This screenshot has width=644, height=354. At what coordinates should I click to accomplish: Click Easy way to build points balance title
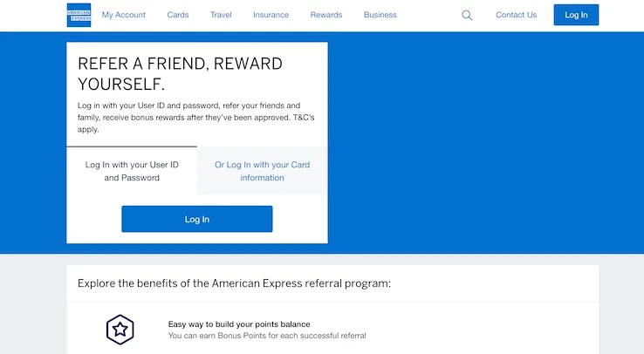tap(239, 324)
